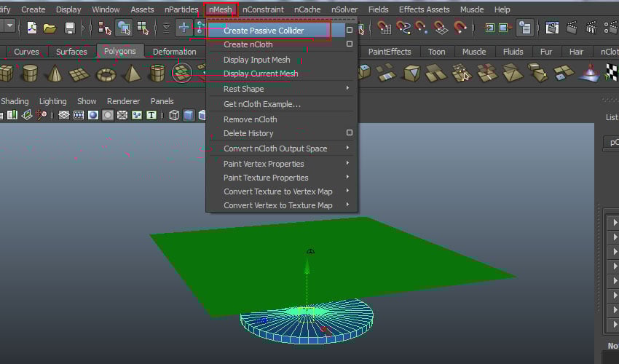Choose Delete History menu item
The height and width of the screenshot is (364, 619).
tap(248, 133)
